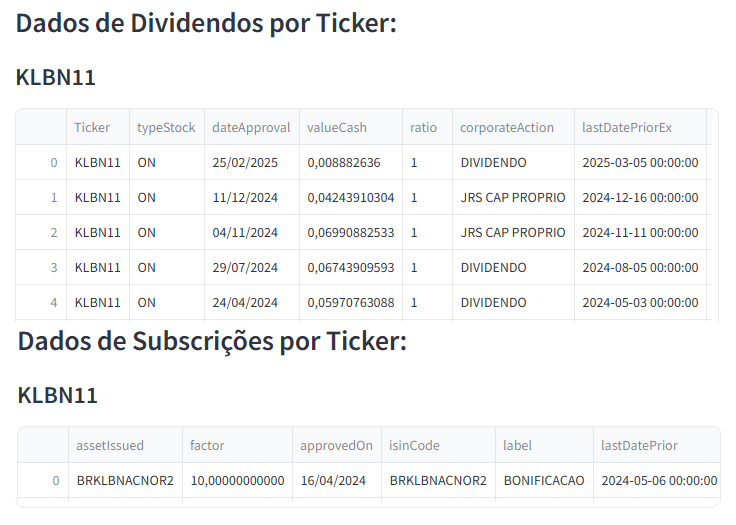Click the valueCash cell 0,04243910304

click(x=350, y=198)
